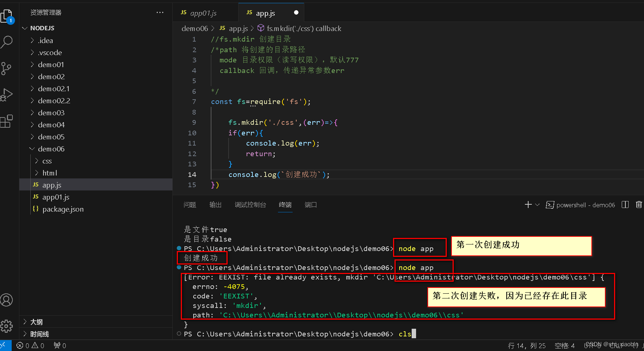
Task: Open package.json in file explorer
Action: [96, 209]
